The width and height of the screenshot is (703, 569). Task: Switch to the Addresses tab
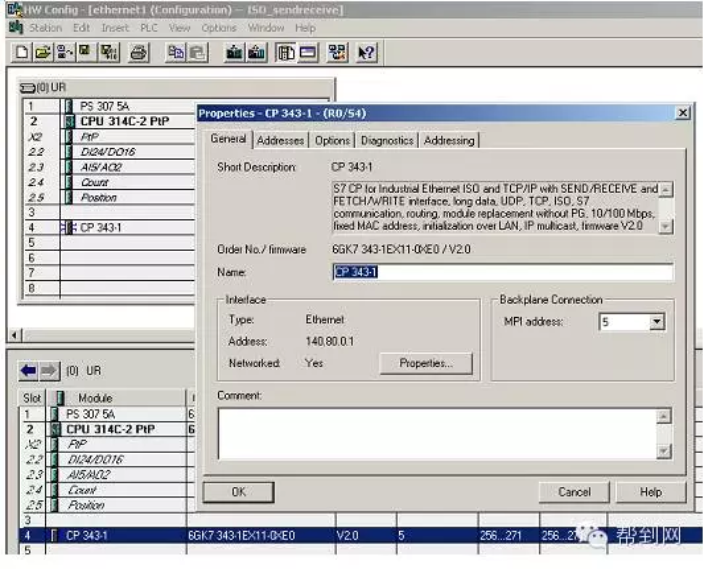point(280,141)
